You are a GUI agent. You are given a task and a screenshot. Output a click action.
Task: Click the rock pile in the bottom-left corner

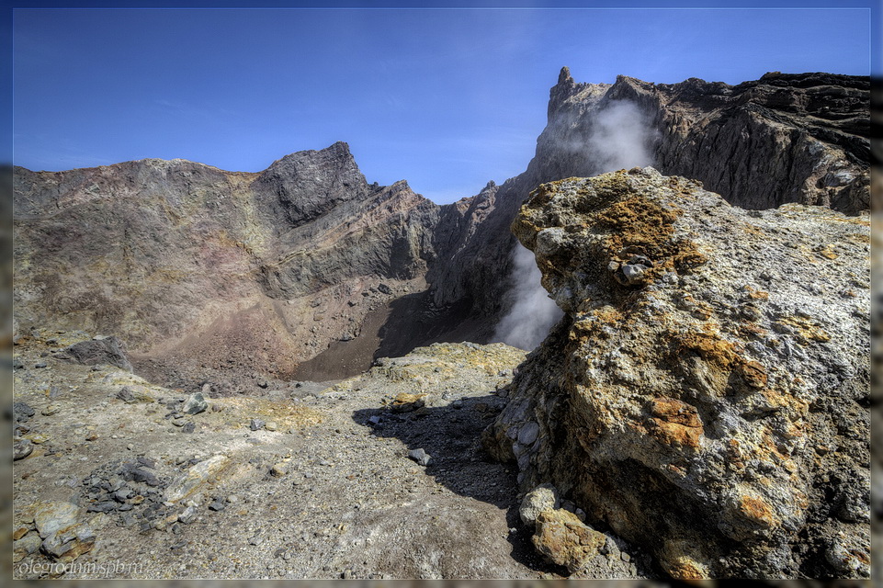coord(57,537)
